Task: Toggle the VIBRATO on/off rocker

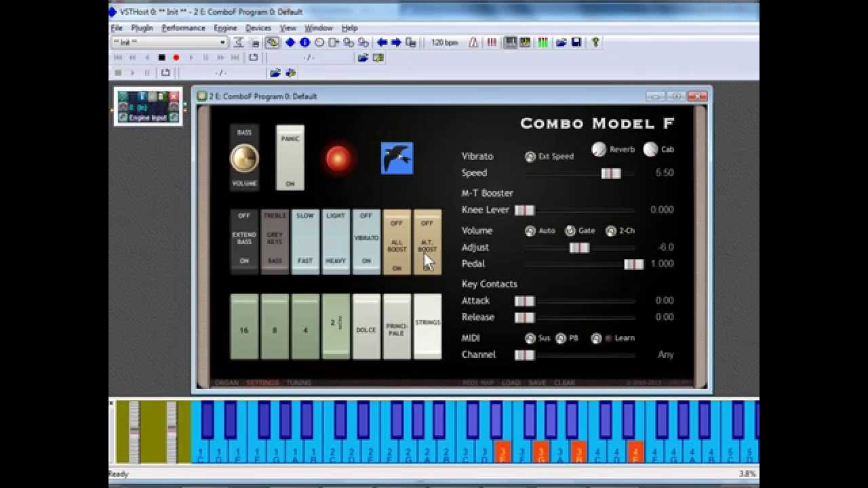Action: tap(366, 241)
